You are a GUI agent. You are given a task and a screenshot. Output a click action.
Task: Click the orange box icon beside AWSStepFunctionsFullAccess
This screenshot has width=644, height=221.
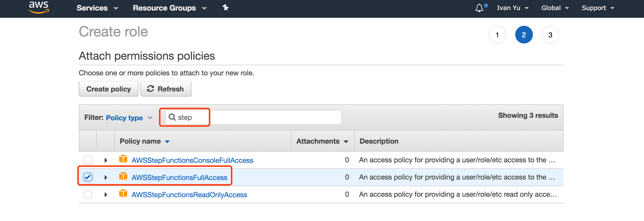click(123, 176)
